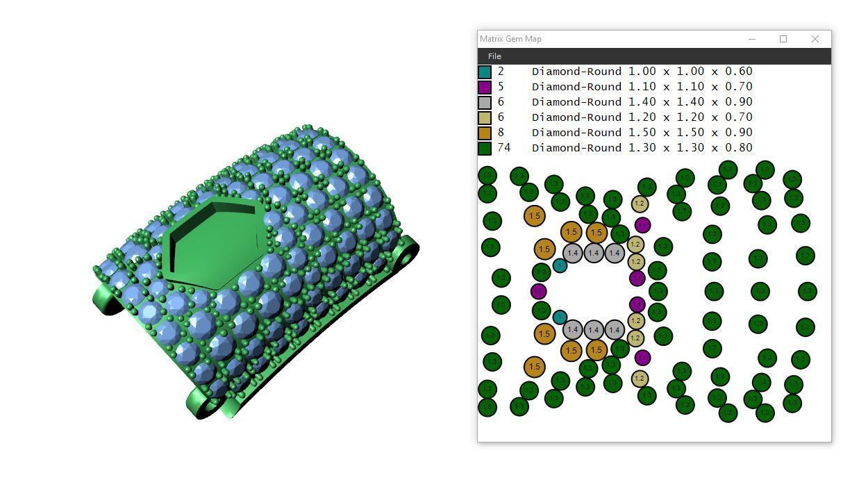Click the khaki 1.20 diamond legend swatch
The height and width of the screenshot is (480, 868).
point(485,117)
